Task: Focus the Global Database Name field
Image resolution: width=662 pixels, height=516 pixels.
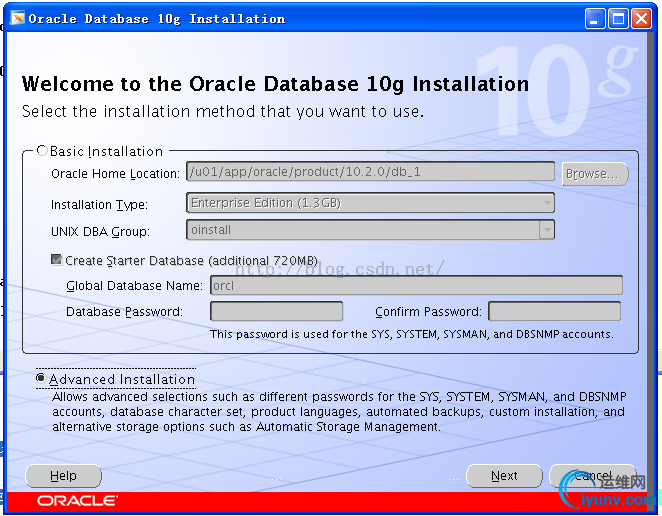Action: [416, 285]
